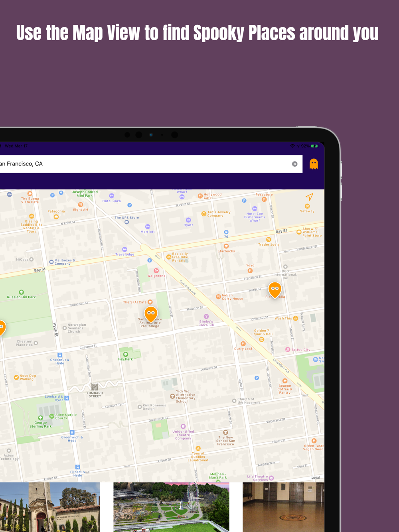The width and height of the screenshot is (399, 532).
Task: Tap The New School San Francisco marker
Action: (225, 432)
